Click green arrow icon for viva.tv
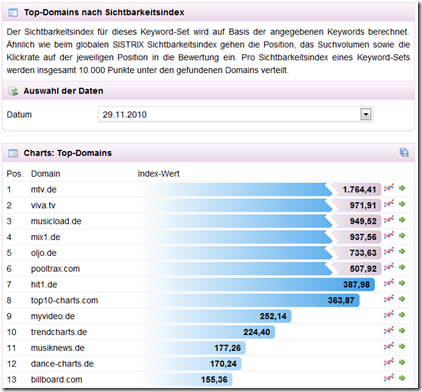 402,204
